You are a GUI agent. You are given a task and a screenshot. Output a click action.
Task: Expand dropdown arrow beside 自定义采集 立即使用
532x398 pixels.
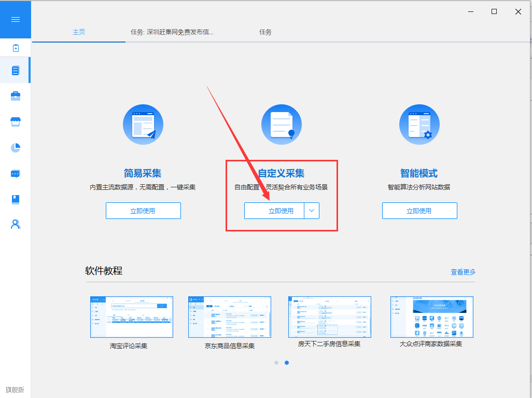pos(312,211)
